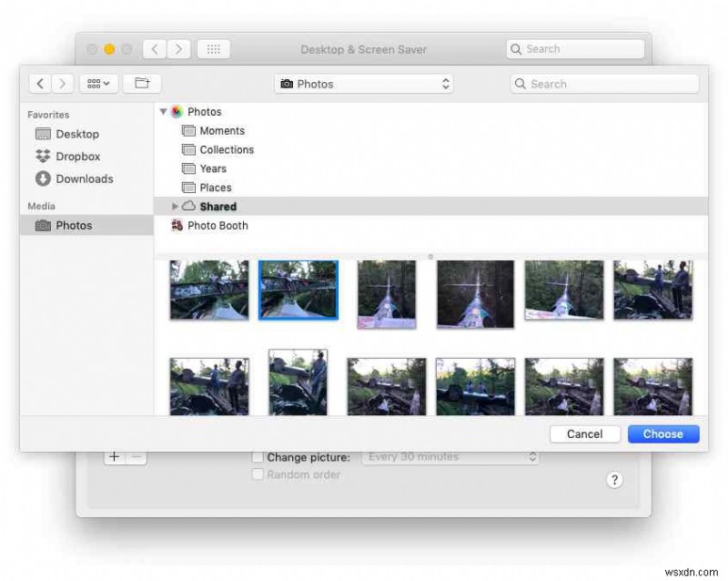The height and width of the screenshot is (581, 728).
Task: Select the highlighted bridge photo thumbnail
Action: 298,293
